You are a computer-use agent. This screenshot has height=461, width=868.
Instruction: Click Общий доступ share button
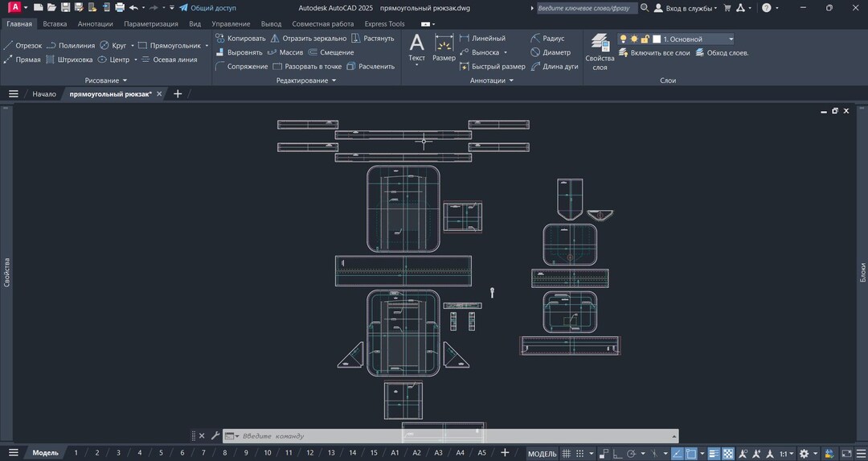tap(207, 8)
